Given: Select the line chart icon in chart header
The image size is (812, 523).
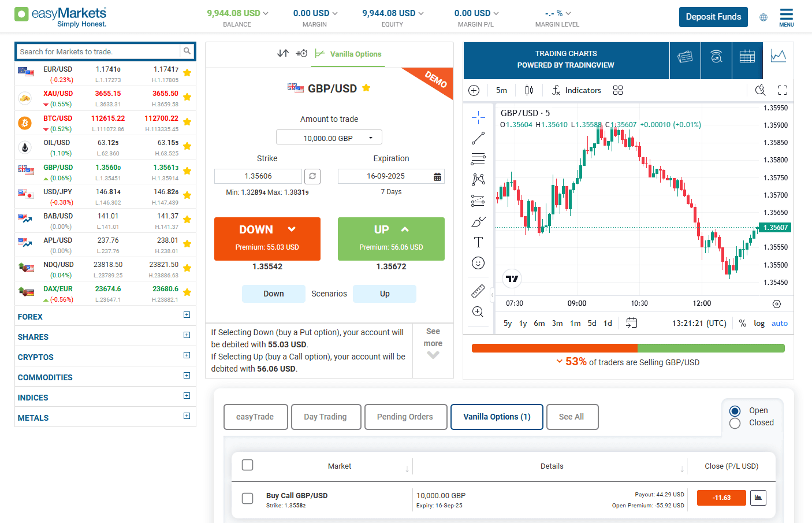Looking at the screenshot, I should coord(779,57).
